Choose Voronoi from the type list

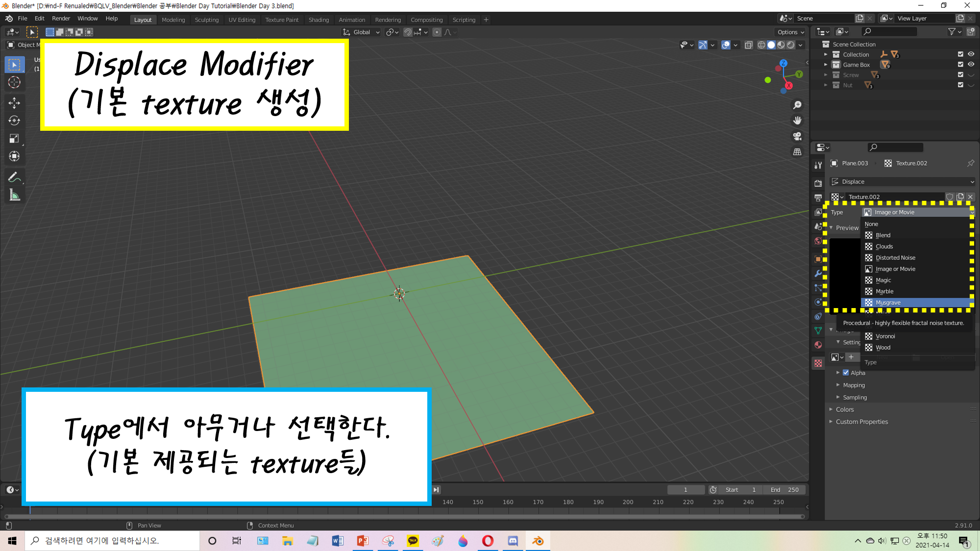(x=917, y=336)
